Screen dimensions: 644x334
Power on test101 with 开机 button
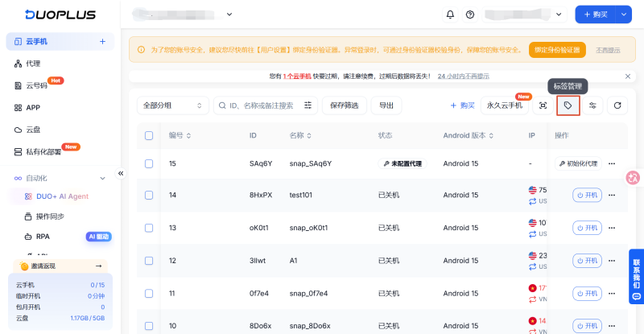point(587,195)
